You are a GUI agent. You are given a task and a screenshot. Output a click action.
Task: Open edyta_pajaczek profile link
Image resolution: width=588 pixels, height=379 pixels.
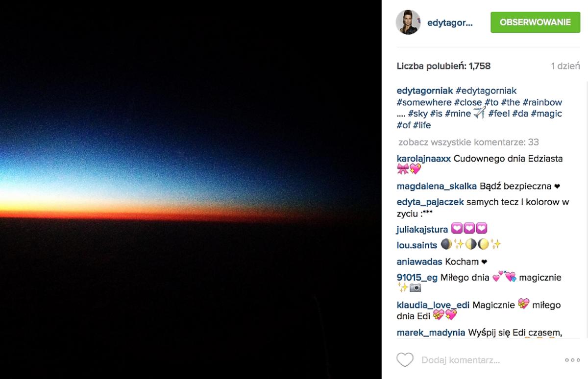430,202
